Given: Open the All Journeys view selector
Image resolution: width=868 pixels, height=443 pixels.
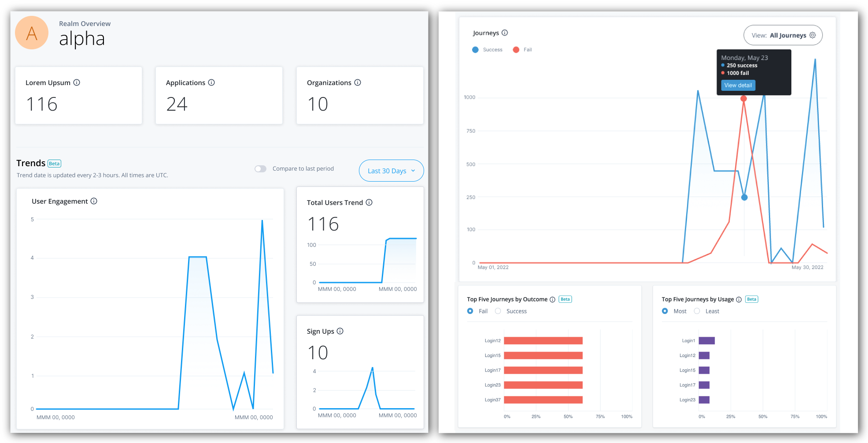Looking at the screenshot, I should (x=788, y=35).
